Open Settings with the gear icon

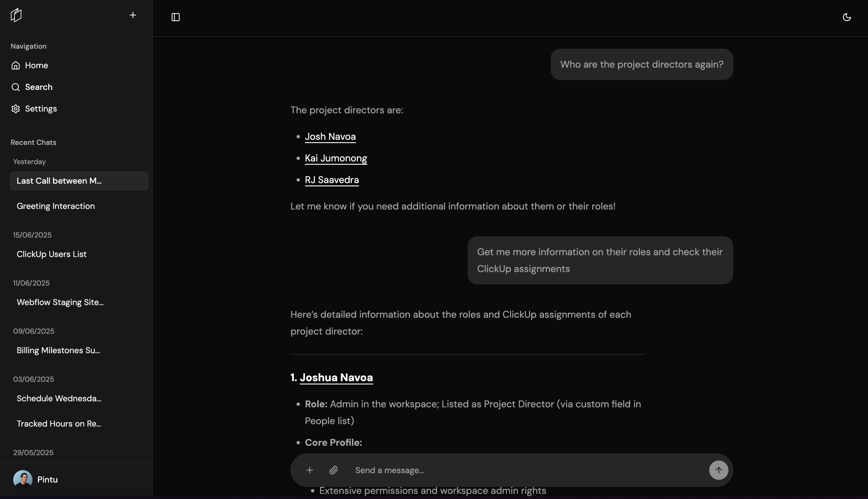15,109
